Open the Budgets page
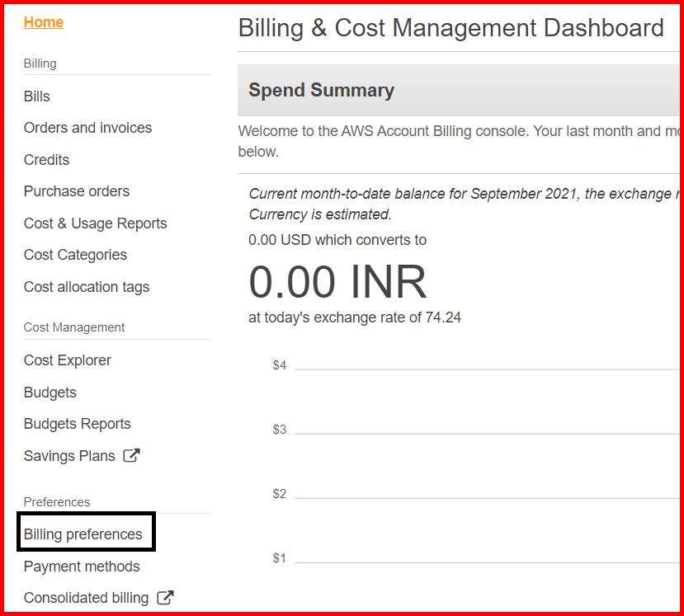 [x=50, y=393]
